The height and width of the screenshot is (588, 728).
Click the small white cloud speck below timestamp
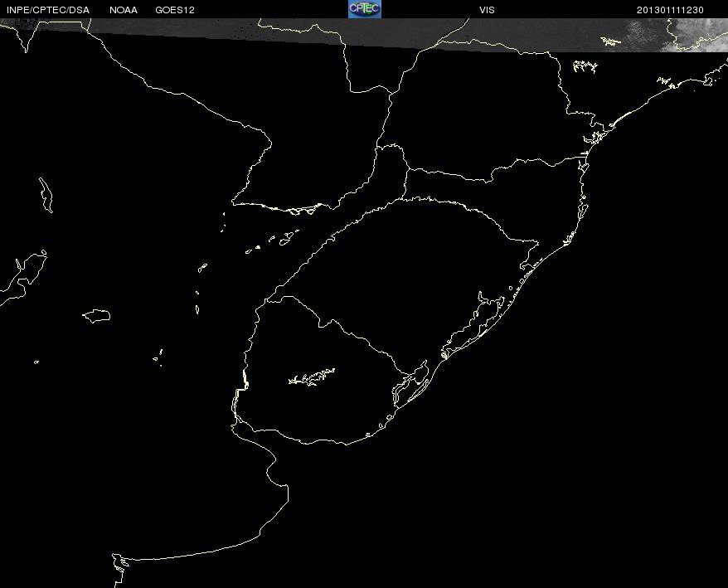tap(611, 41)
